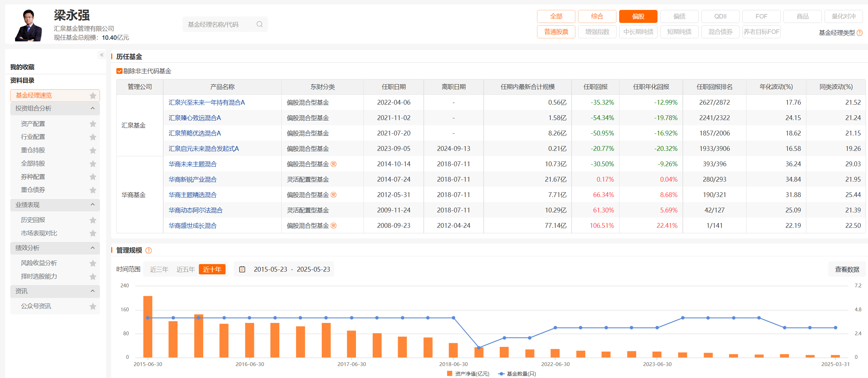Viewport: 868px width, 378px height.
Task: Open fund link 汇泉策略优选混合A
Action: coord(195,133)
